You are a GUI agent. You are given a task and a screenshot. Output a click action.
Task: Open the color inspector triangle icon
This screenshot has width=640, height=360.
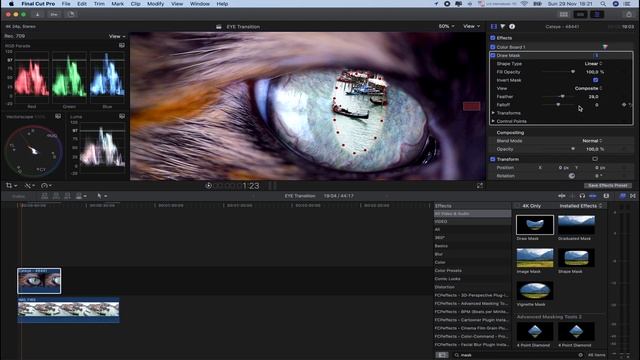coord(503,27)
